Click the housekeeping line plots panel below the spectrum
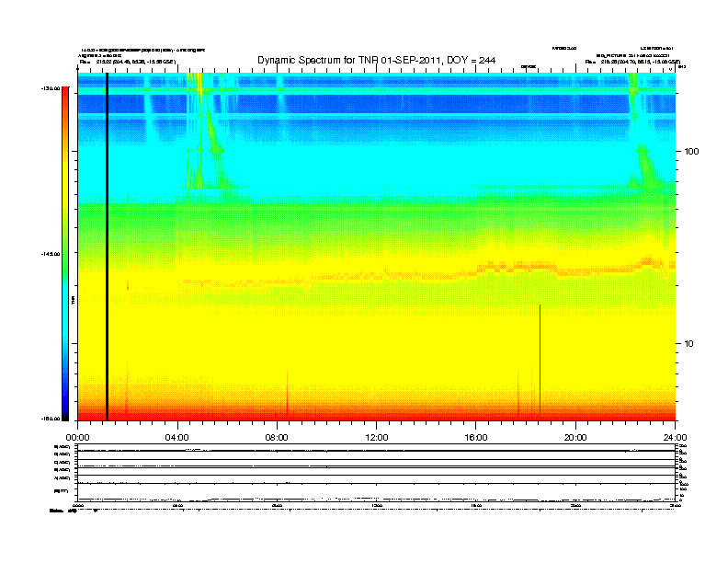 (x=377, y=473)
